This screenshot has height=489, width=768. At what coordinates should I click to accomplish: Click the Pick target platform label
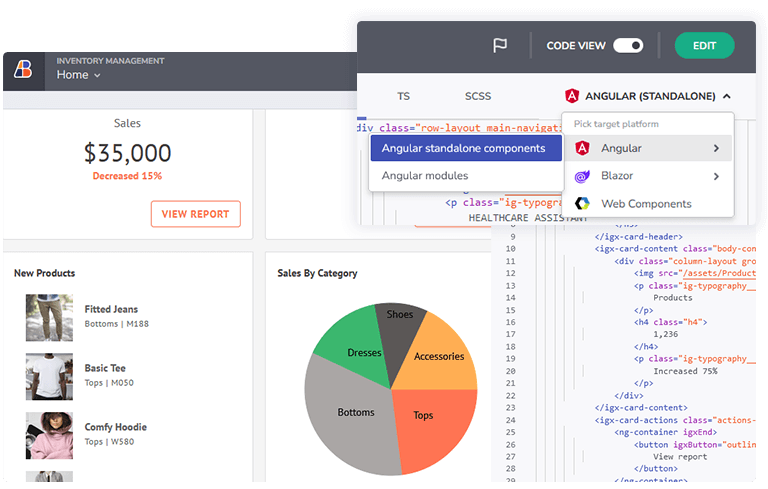click(616, 124)
